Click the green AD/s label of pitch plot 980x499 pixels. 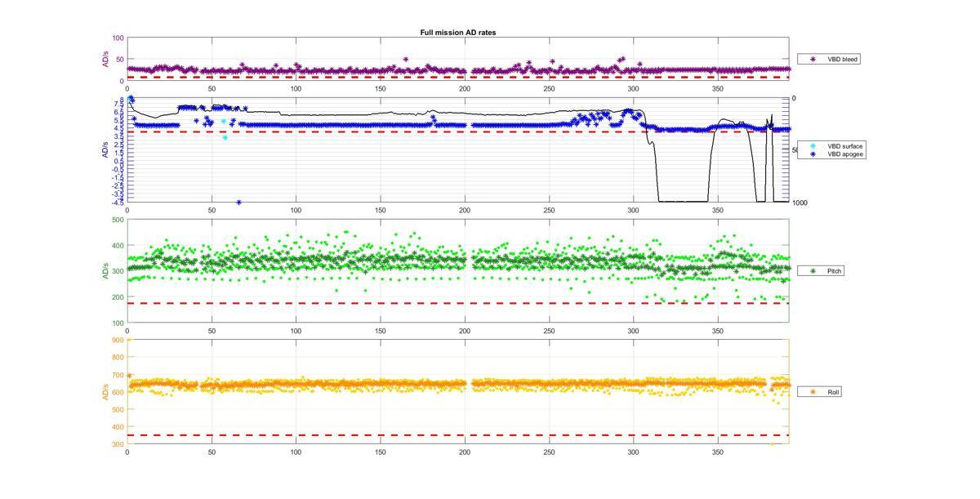pos(105,271)
